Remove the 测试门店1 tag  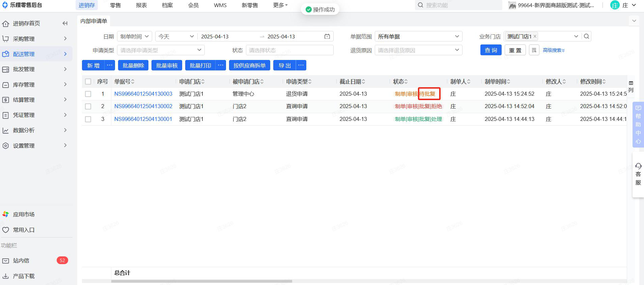point(535,36)
